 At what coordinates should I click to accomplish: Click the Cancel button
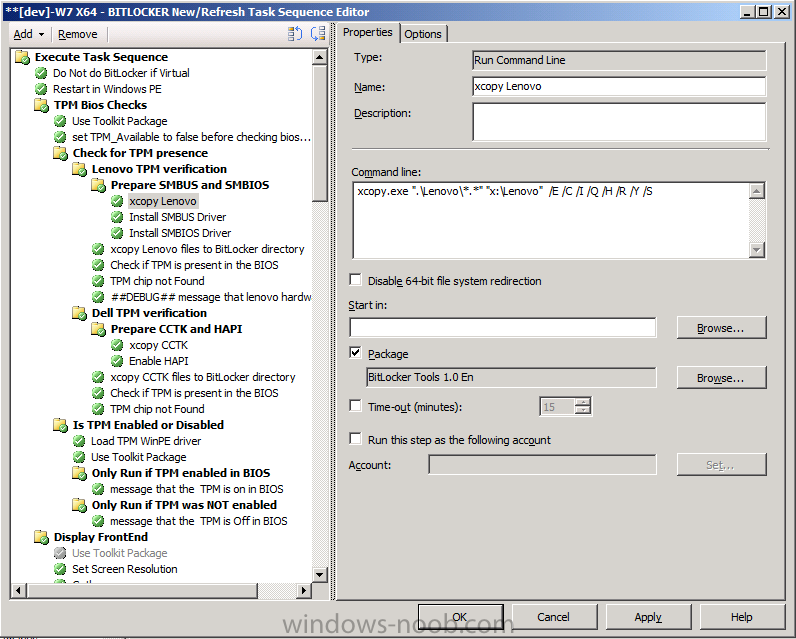point(554,617)
